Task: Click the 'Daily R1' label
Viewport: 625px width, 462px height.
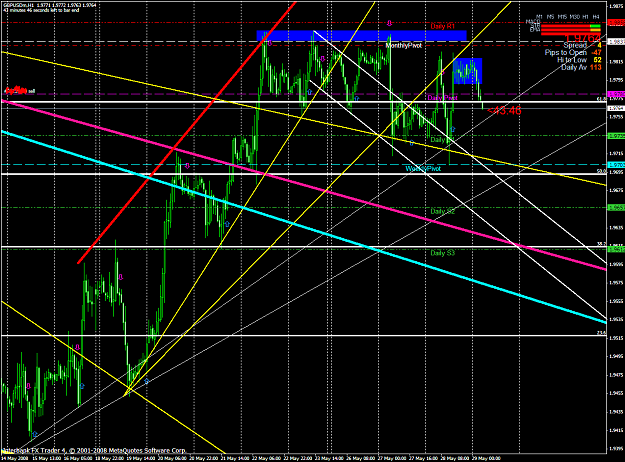Action: tap(442, 26)
